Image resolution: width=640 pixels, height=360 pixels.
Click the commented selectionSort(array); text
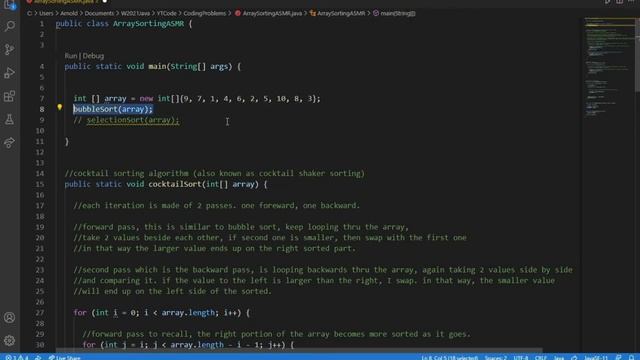pyautogui.click(x=133, y=120)
